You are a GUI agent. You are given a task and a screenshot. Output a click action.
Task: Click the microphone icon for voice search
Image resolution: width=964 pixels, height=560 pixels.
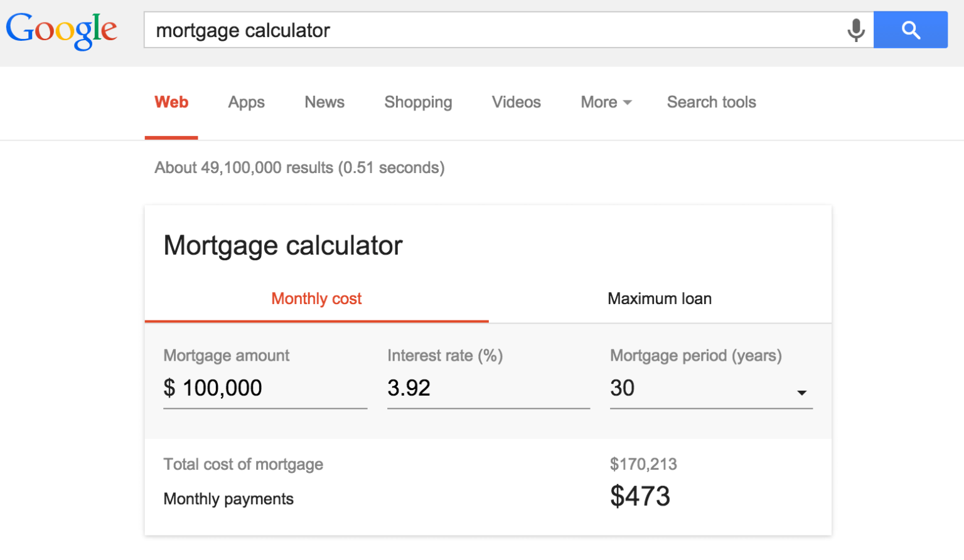tap(855, 29)
